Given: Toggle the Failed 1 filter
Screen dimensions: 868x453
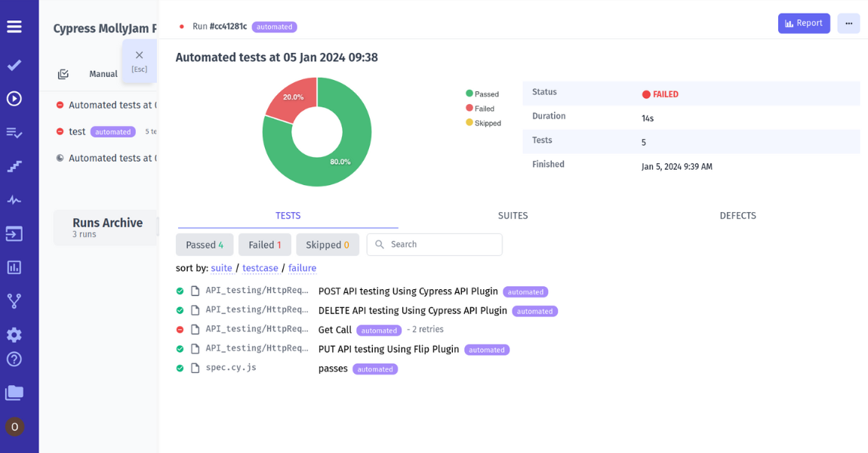Looking at the screenshot, I should pos(264,244).
